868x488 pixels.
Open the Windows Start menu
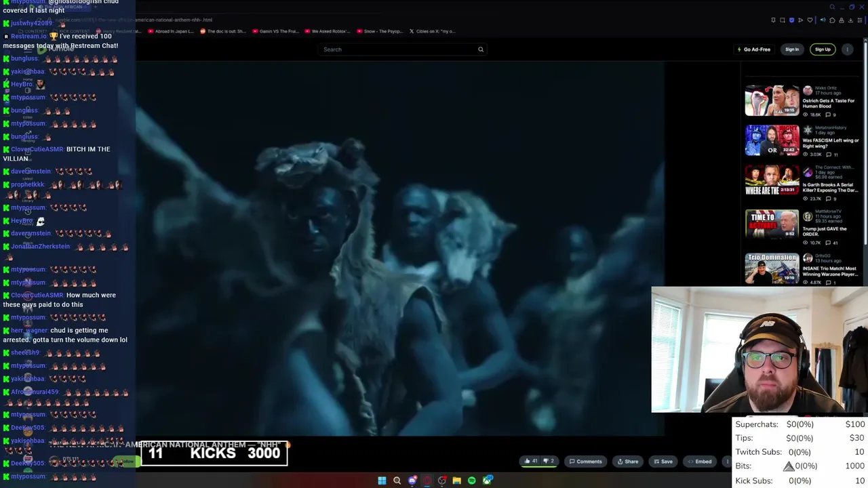click(382, 481)
